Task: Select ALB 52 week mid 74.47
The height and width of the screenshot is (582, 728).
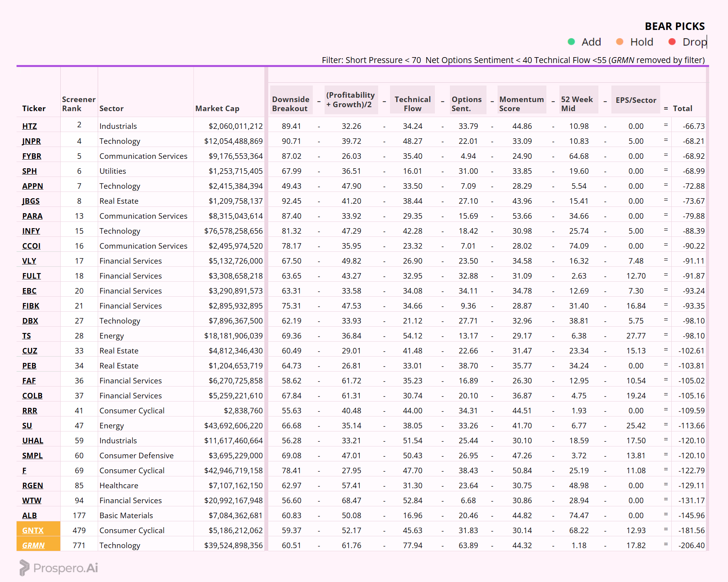Action: pyautogui.click(x=579, y=515)
